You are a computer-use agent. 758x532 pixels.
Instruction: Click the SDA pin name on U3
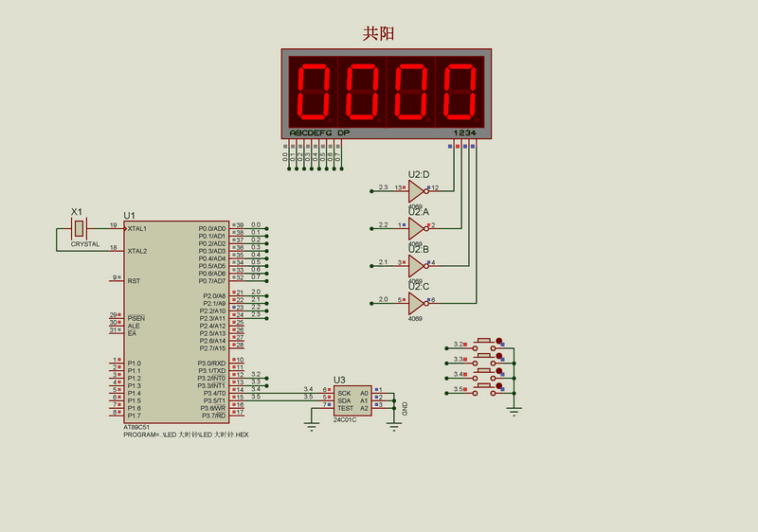(x=344, y=401)
